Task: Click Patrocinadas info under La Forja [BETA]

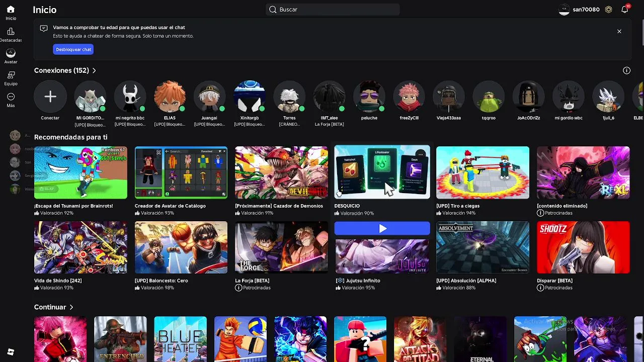Action: tap(253, 288)
